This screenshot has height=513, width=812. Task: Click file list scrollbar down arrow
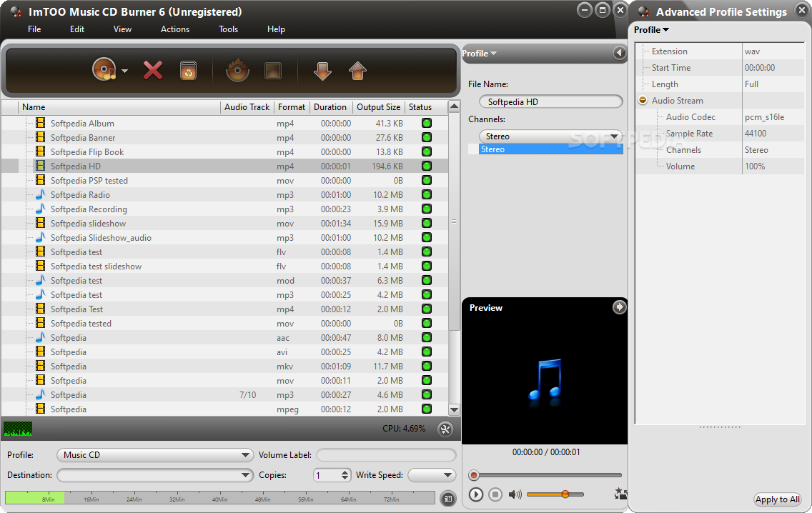click(454, 409)
